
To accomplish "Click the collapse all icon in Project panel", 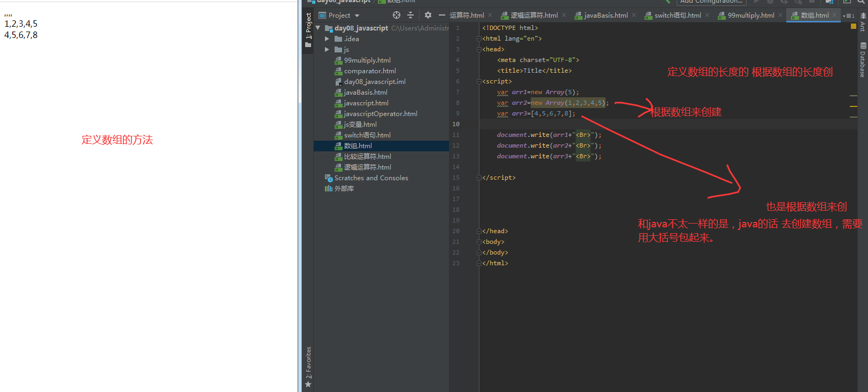I will coord(410,16).
